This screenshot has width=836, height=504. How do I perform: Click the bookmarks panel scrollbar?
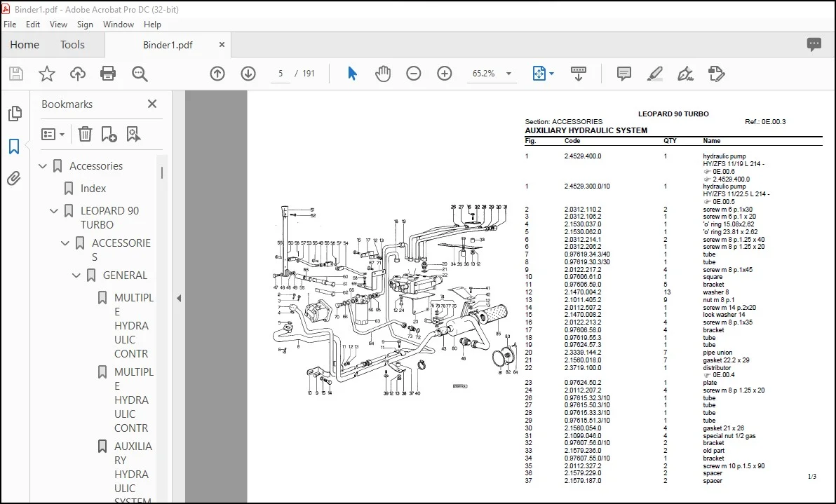click(x=162, y=172)
